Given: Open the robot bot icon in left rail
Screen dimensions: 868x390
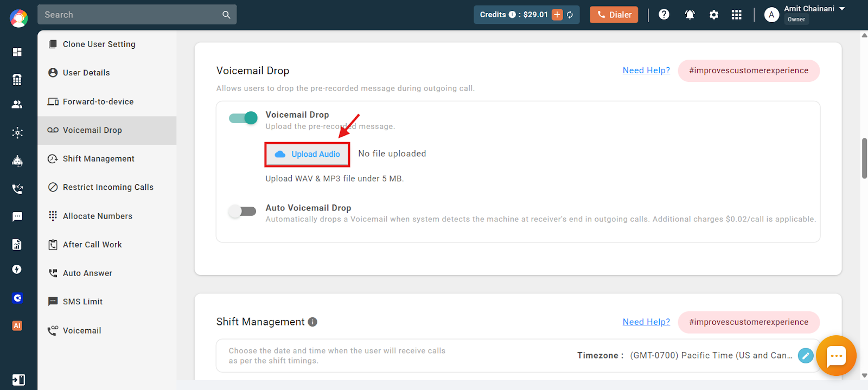Looking at the screenshot, I should tap(17, 161).
